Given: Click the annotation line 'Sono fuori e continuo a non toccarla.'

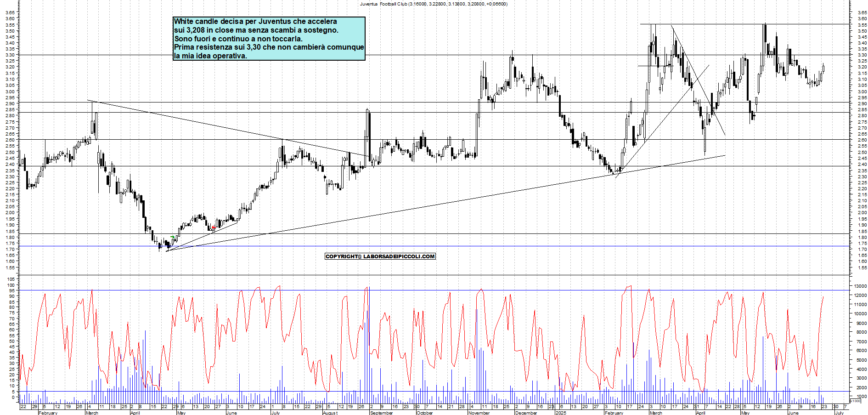Looking at the screenshot, I should tap(238, 39).
